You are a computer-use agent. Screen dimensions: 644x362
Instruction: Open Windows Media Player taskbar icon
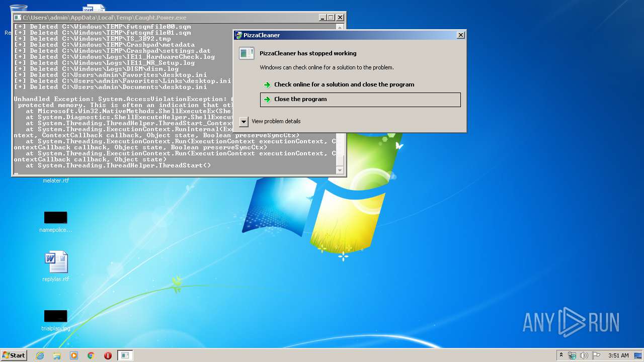coord(74,355)
